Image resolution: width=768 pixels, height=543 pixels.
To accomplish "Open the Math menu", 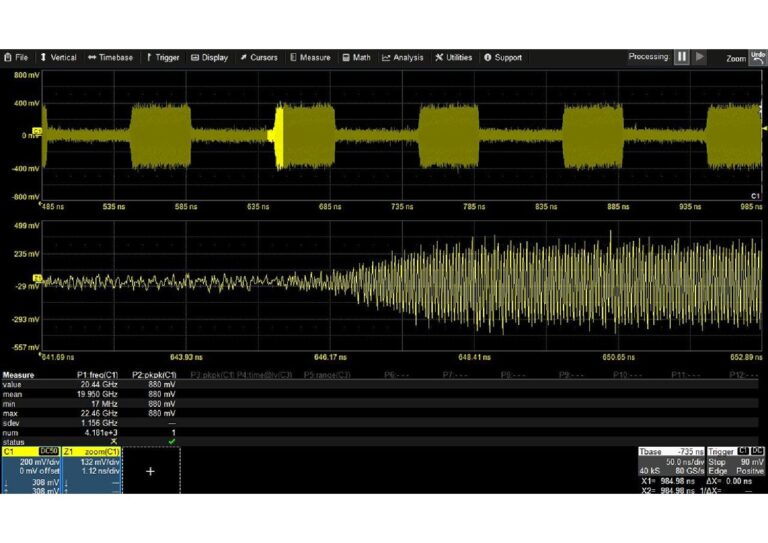I will [x=356, y=57].
